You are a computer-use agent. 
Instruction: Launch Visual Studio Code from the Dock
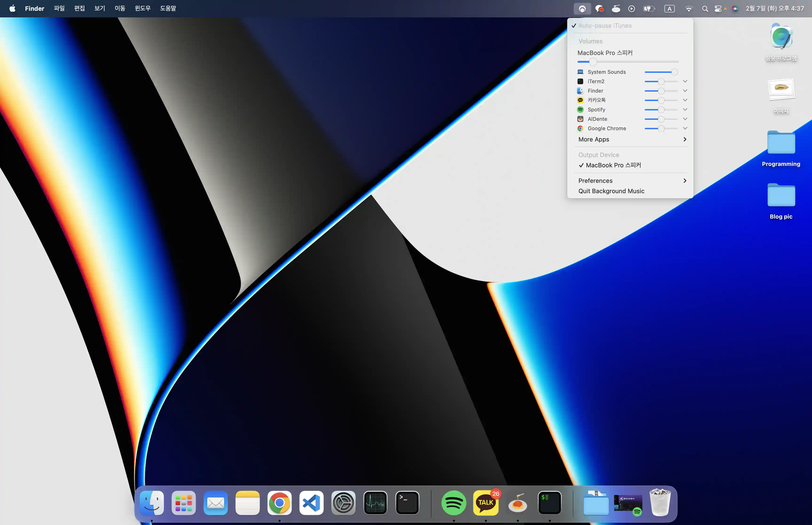[x=312, y=503]
